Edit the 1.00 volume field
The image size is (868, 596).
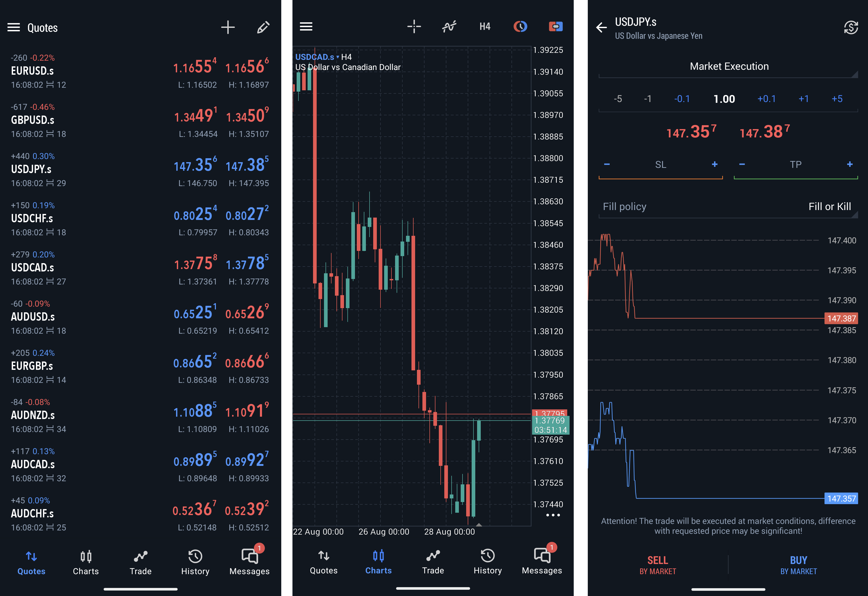tap(724, 99)
